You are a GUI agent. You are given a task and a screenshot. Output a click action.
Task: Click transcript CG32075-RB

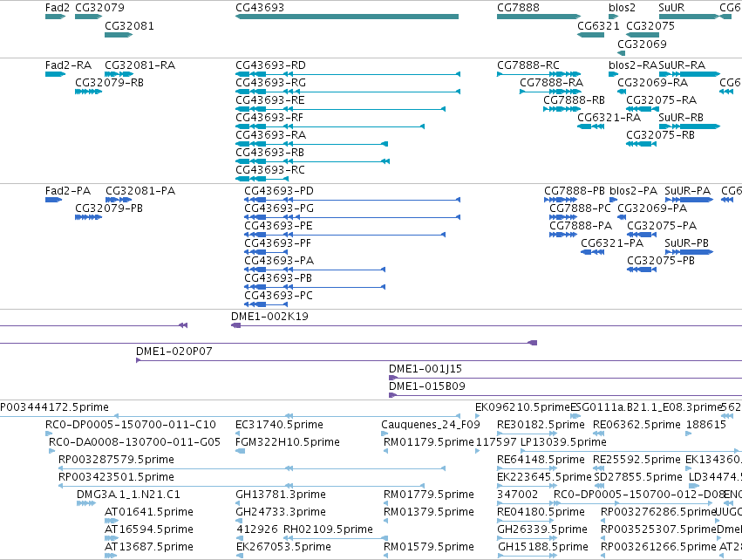click(x=641, y=144)
